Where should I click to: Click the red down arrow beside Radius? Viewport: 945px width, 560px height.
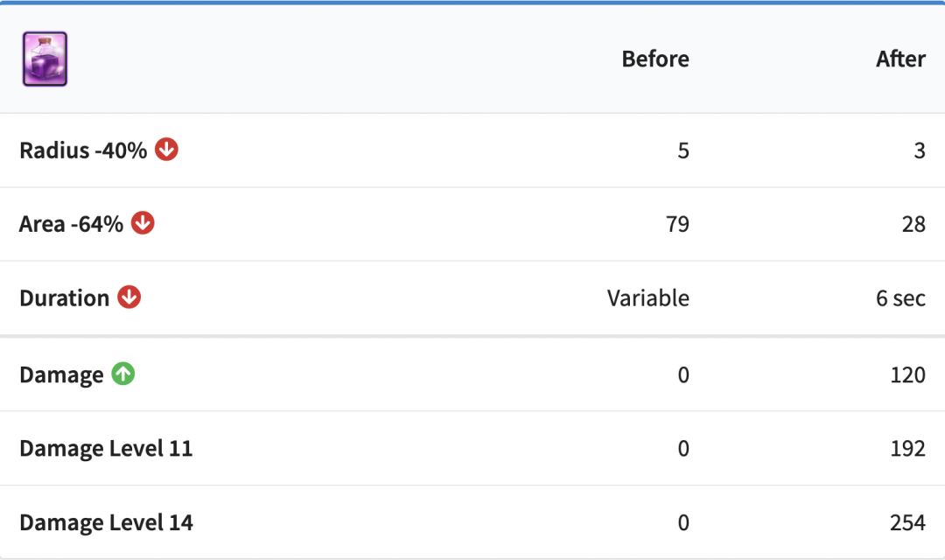(x=166, y=150)
